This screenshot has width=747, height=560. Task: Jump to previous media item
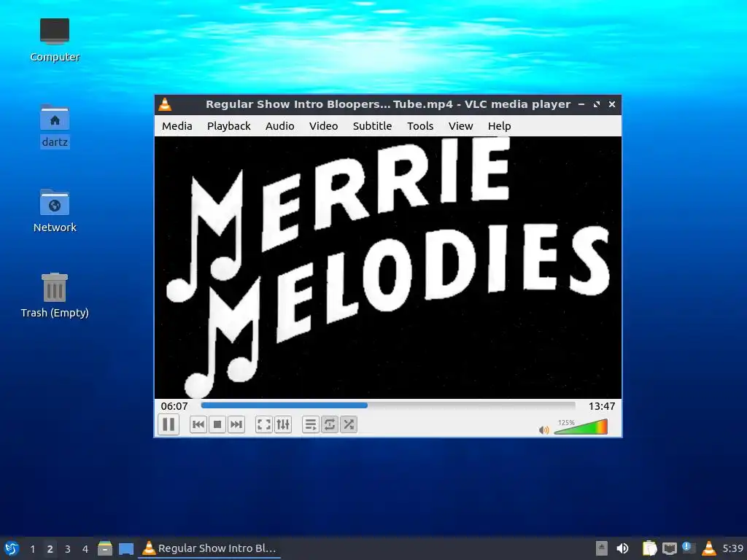coord(198,424)
